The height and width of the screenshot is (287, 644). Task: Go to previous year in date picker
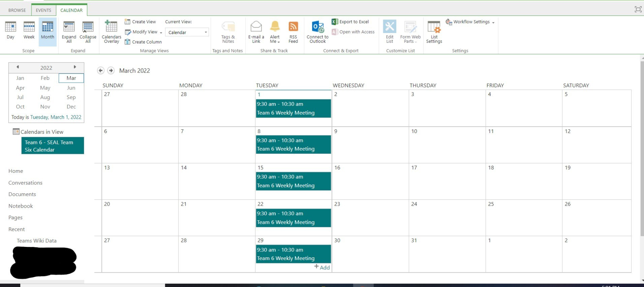[18, 67]
